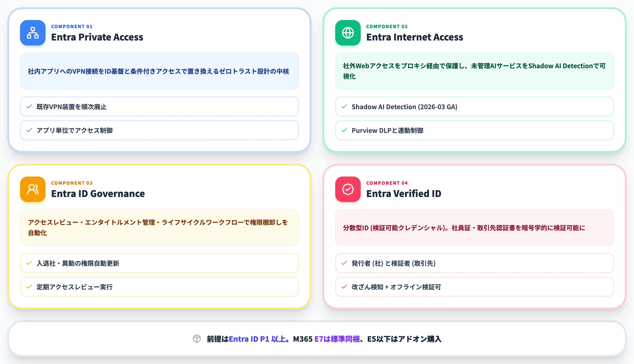
Task: Click the blue network icon for Entra Private Access
Action: point(33,33)
